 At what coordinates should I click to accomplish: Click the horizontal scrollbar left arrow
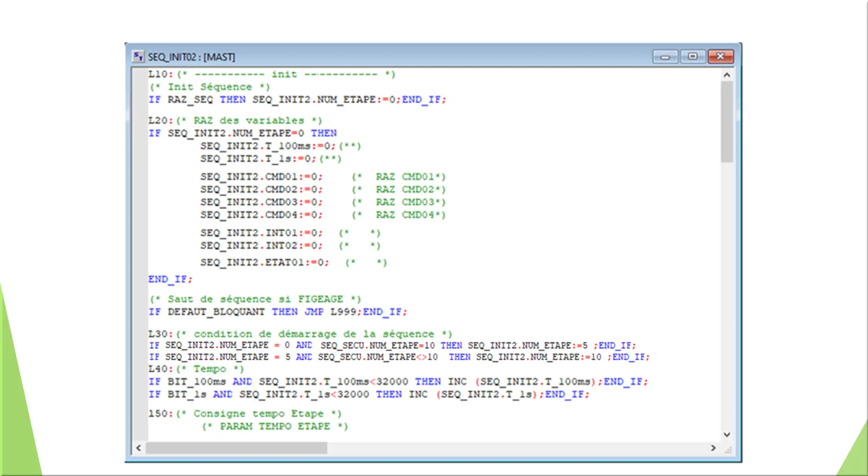[138, 448]
